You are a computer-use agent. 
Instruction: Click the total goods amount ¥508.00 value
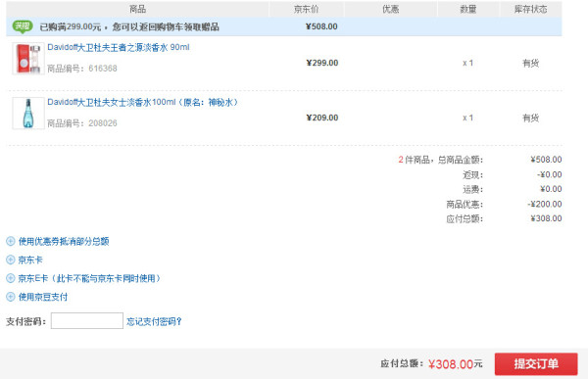point(546,160)
